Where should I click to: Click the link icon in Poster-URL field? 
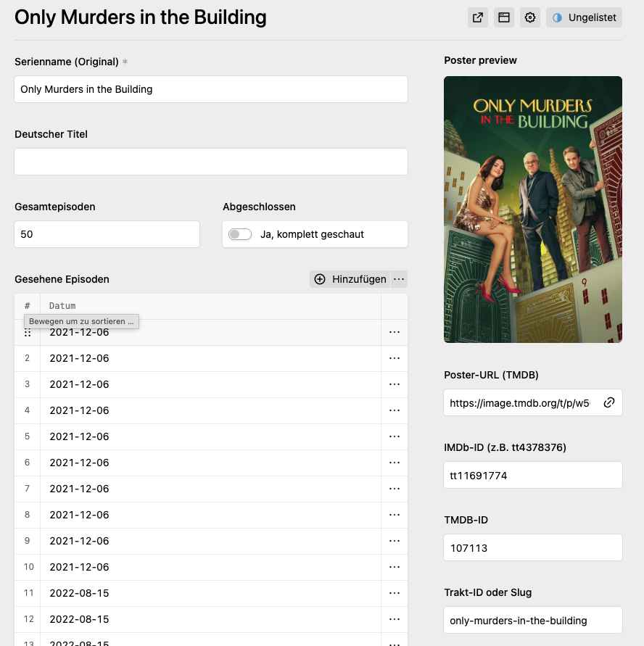(x=609, y=402)
